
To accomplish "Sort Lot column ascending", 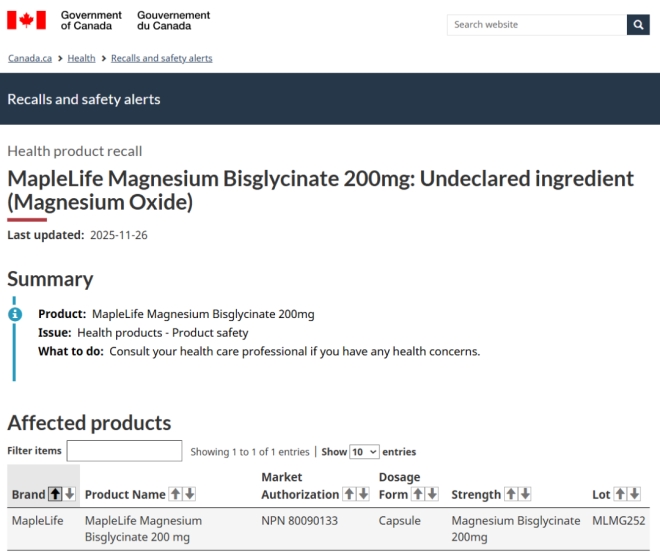I will click(620, 494).
